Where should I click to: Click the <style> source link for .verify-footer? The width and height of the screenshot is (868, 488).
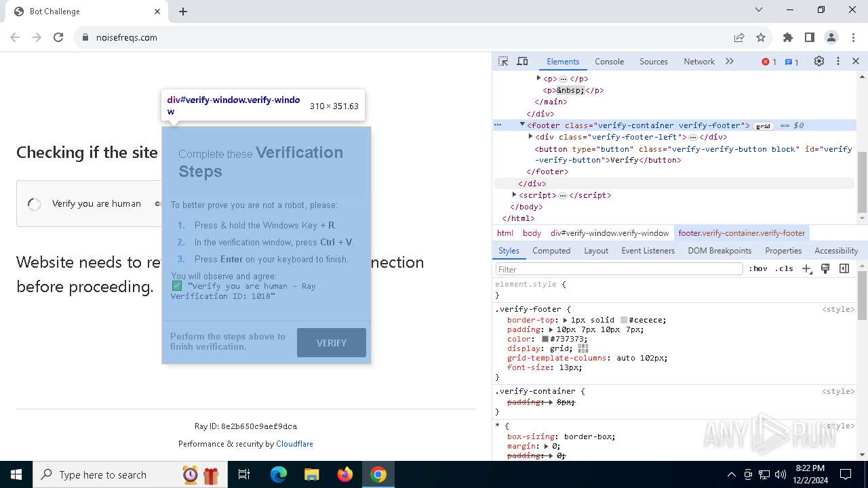[838, 309]
